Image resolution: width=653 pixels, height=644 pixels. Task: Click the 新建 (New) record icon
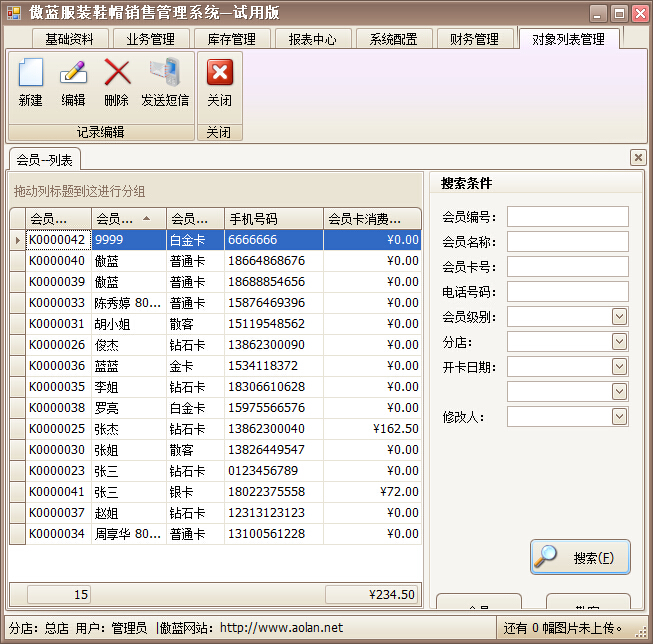[x=31, y=73]
